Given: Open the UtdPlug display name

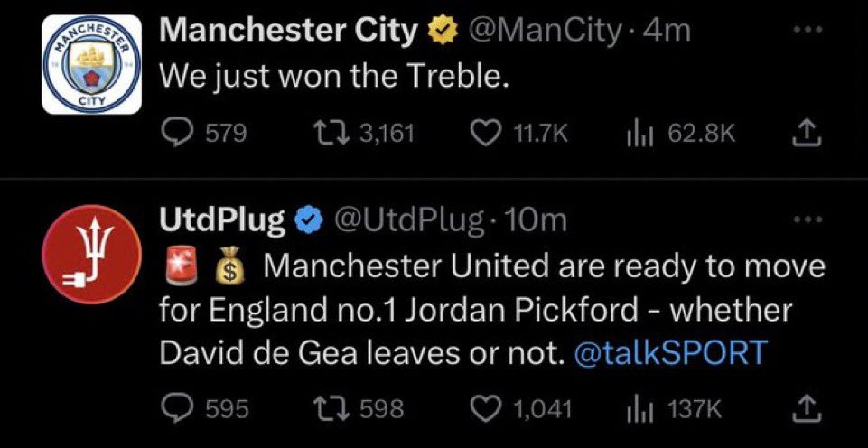Looking at the screenshot, I should pos(221,220).
